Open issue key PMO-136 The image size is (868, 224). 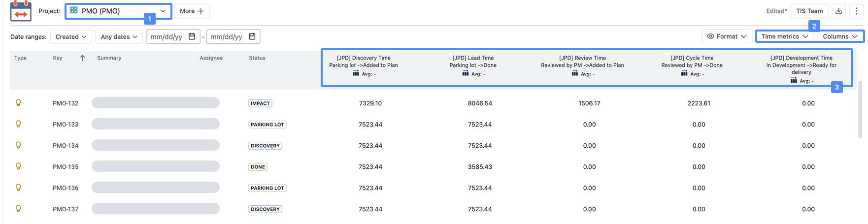(x=66, y=188)
